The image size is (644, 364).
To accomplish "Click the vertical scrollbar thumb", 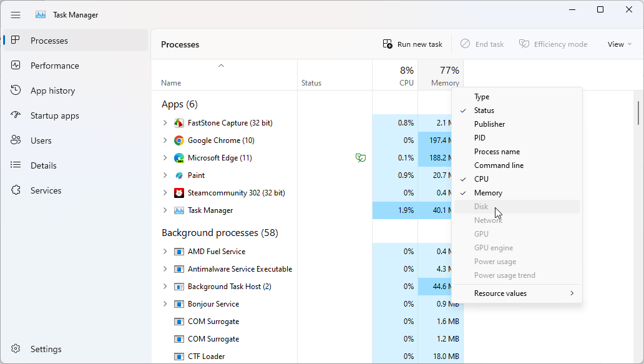I will click(638, 113).
